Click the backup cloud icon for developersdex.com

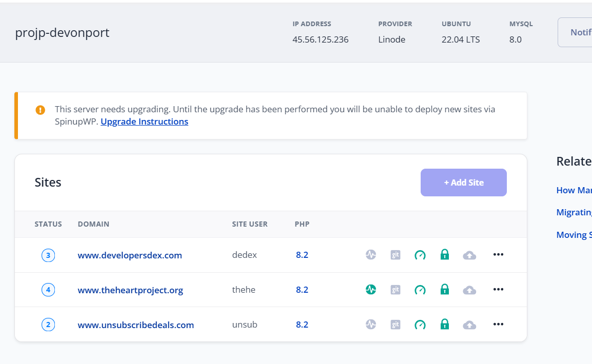(469, 255)
